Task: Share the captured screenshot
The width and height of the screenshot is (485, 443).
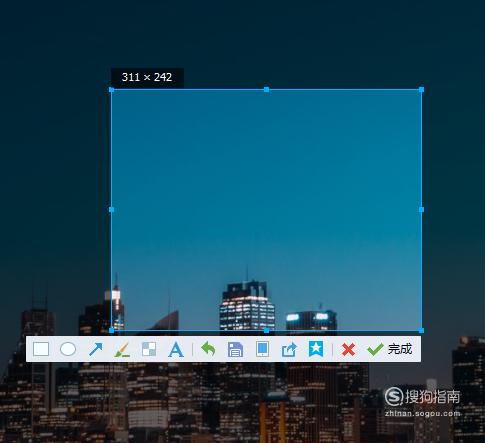Action: [289, 350]
